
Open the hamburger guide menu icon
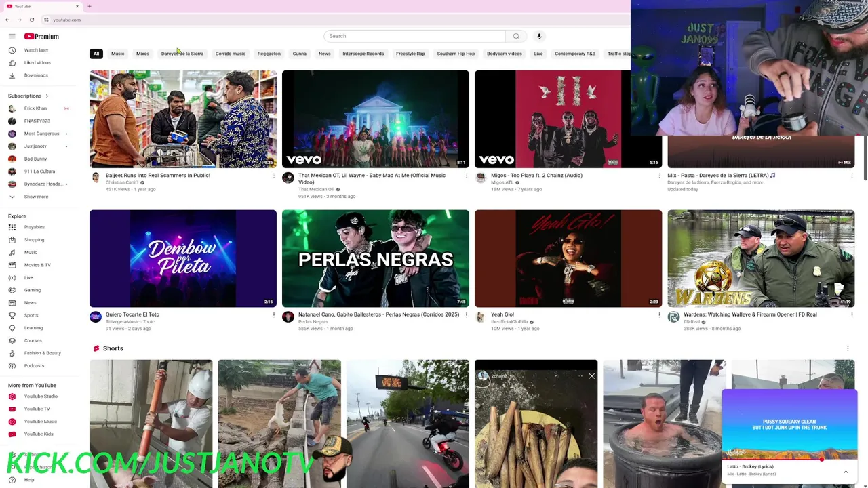12,36
